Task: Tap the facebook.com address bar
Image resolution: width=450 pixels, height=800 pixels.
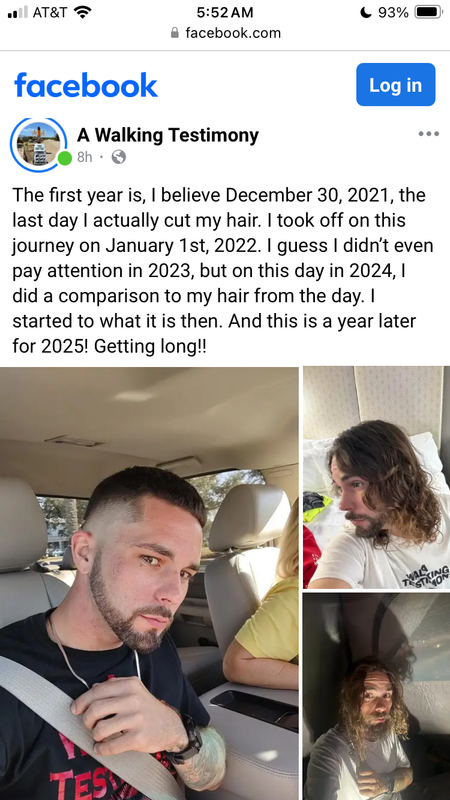Action: pos(225,33)
